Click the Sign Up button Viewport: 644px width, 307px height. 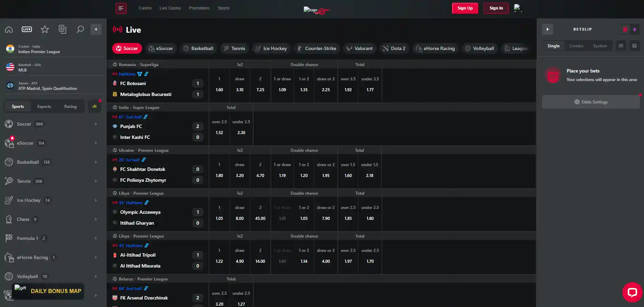click(465, 8)
